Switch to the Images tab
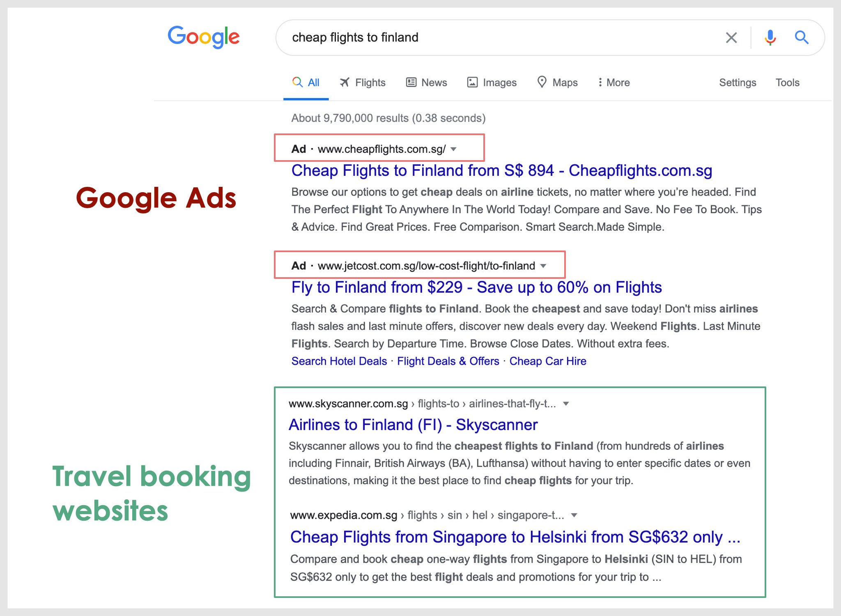This screenshot has width=841, height=616. point(492,83)
